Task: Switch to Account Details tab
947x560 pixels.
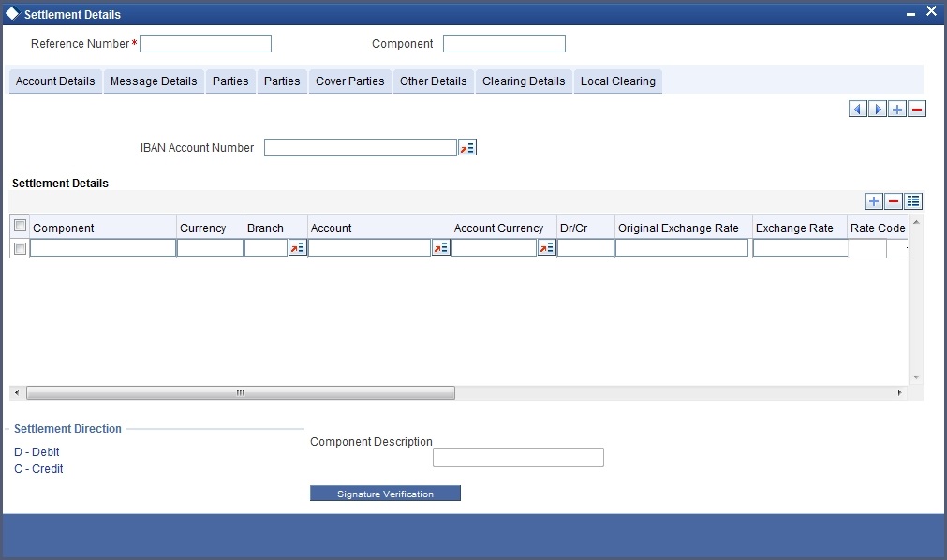Action: [x=55, y=81]
